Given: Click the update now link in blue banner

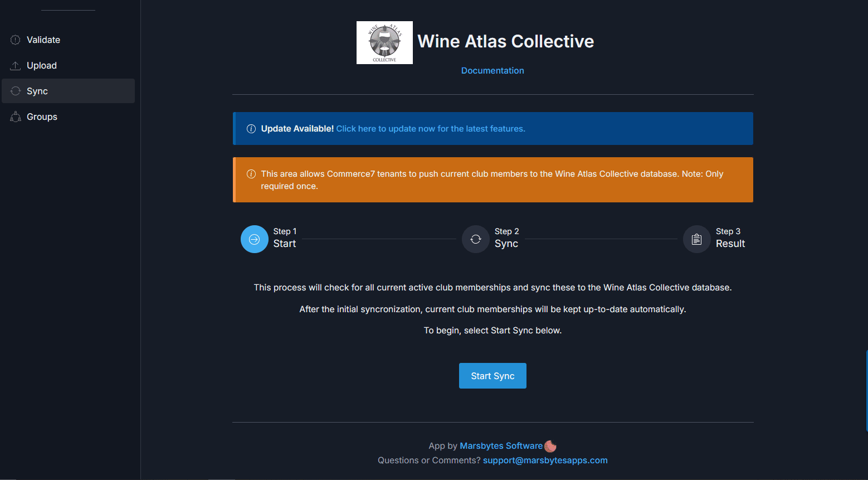Looking at the screenshot, I should [x=431, y=129].
